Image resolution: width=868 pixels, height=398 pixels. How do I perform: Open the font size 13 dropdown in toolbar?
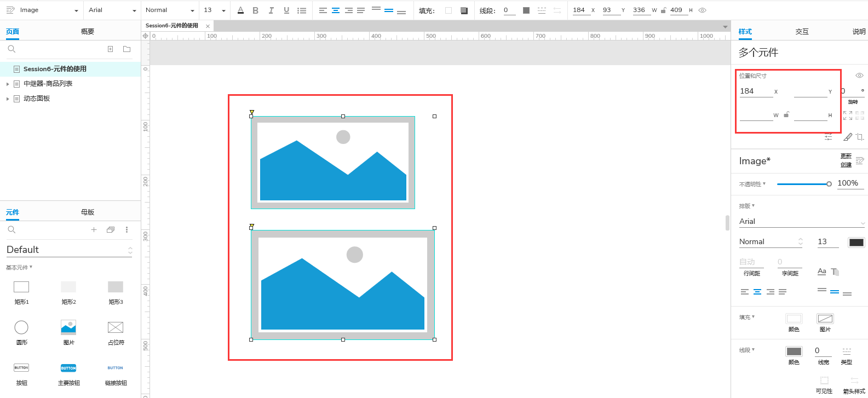coord(215,10)
